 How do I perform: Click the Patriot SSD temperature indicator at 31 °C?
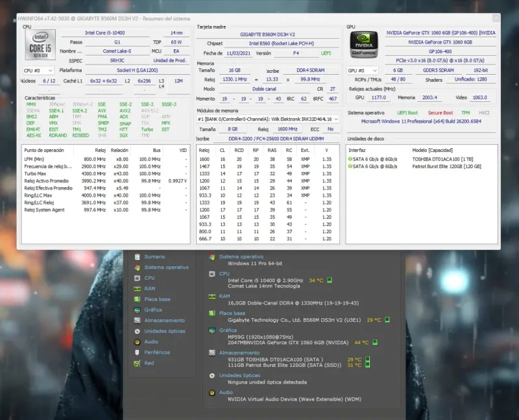[x=367, y=365]
